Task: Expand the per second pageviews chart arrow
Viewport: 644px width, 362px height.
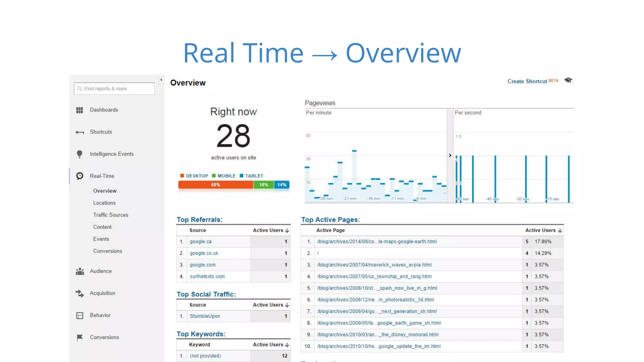Action: [x=450, y=155]
